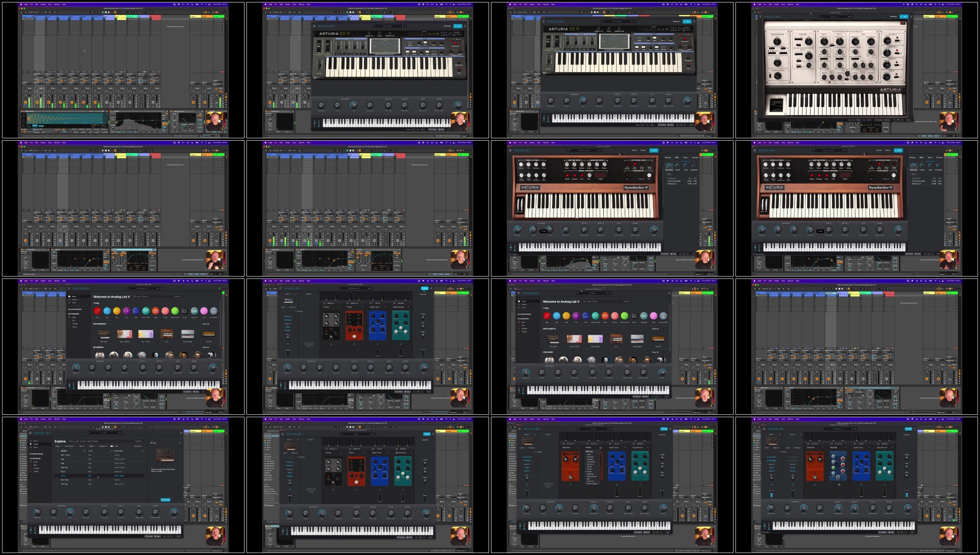980x555 pixels.
Task: Remove the Clap filter tag in Explore search
Action: (84, 441)
